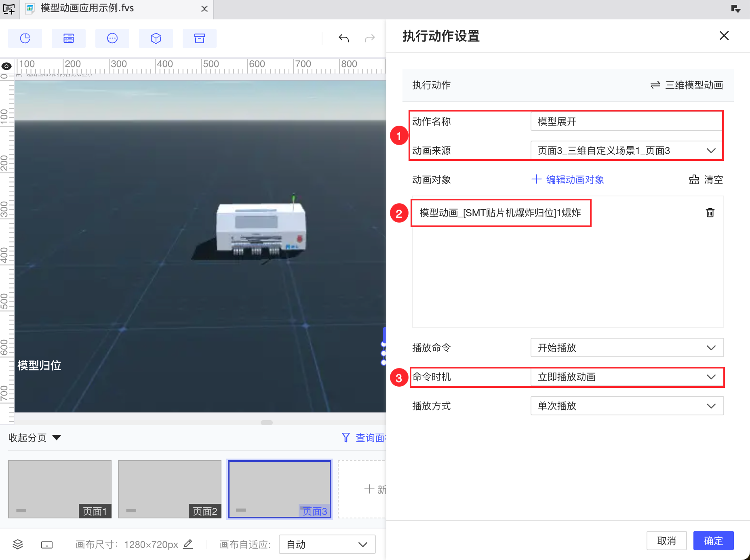Open the keyboard shortcuts icon
This screenshot has height=560, width=750.
tap(47, 545)
